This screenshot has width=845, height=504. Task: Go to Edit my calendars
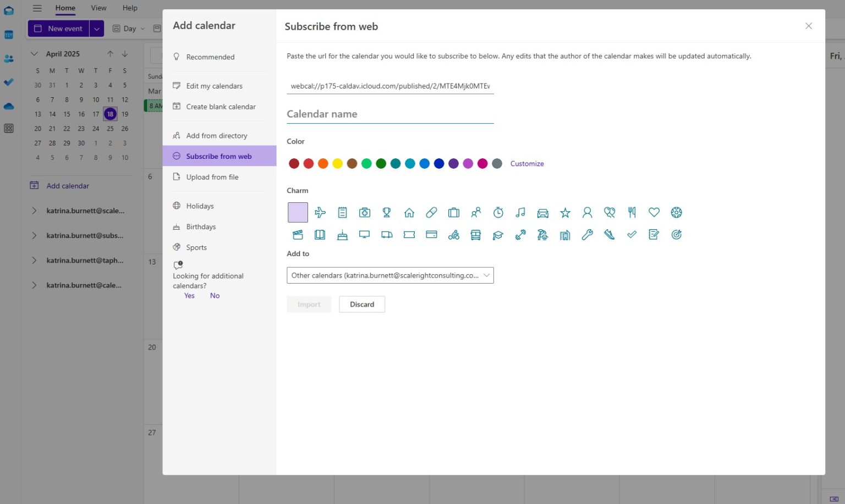[220, 86]
